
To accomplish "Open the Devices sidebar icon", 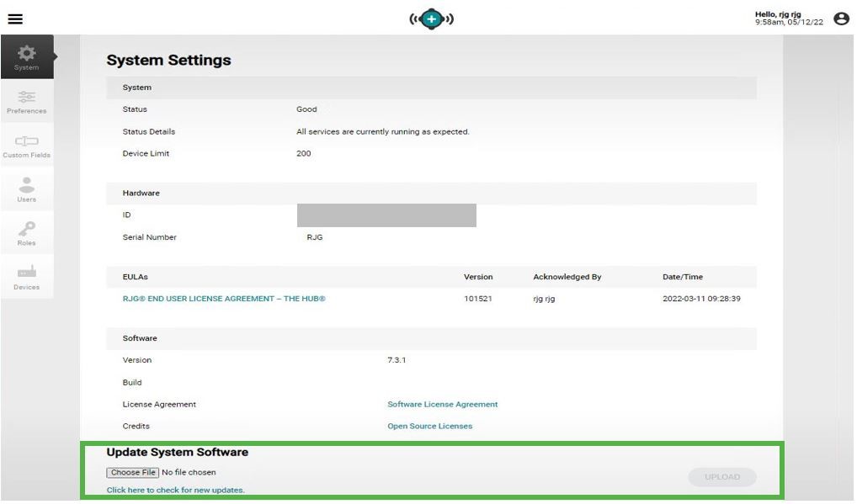I will (x=26, y=274).
